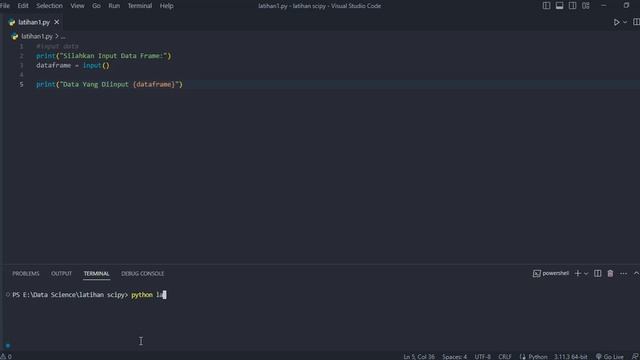The image size is (640, 360).
Task: Minimize the VS Code window
Action: [x=604, y=6]
